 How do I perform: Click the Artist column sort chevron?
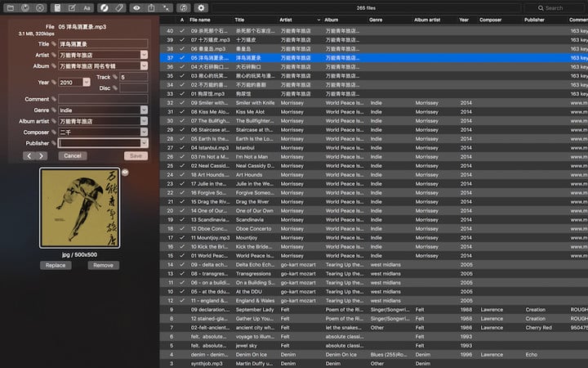[318, 20]
